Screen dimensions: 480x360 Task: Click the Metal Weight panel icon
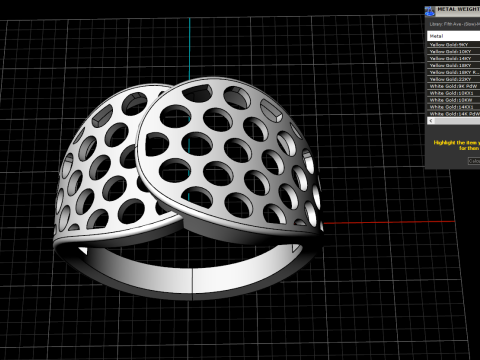(430, 11)
